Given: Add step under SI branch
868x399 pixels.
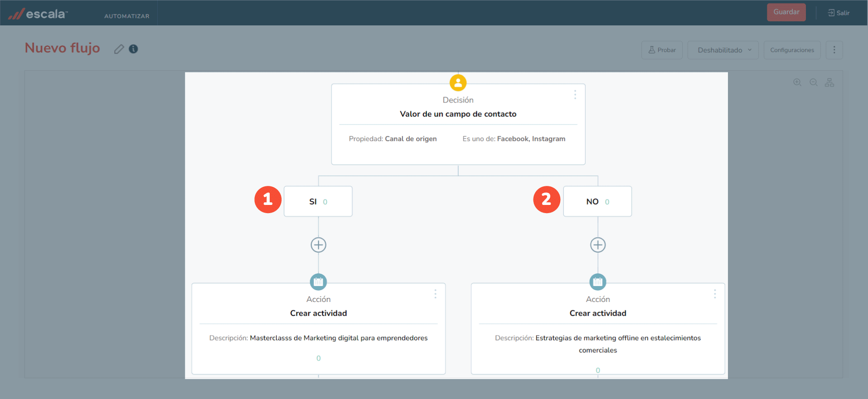Looking at the screenshot, I should pos(318,245).
